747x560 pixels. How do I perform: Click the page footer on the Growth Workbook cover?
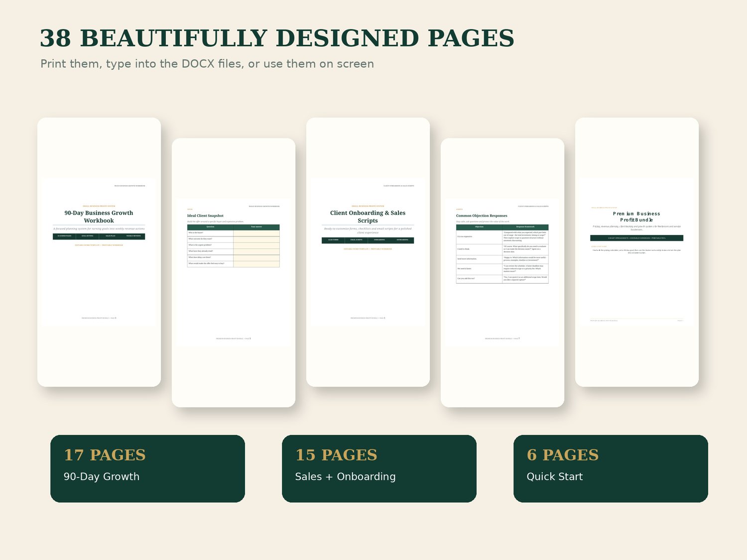[99, 318]
